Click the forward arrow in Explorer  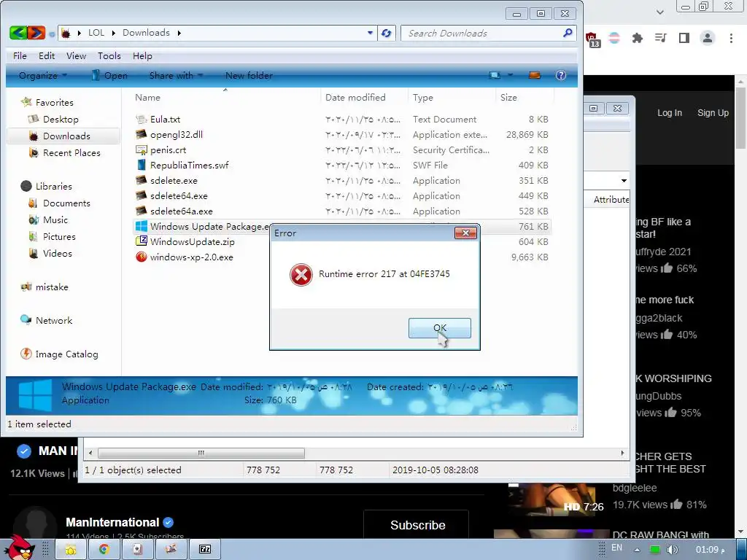(36, 33)
